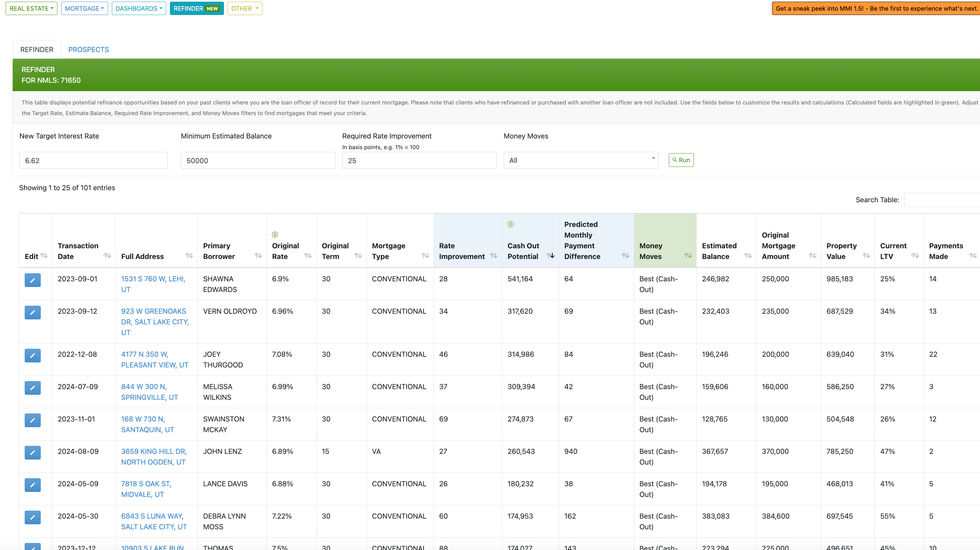Open 923 W Greenoaks Dr address link
This screenshot has width=980, height=550.
pos(155,322)
